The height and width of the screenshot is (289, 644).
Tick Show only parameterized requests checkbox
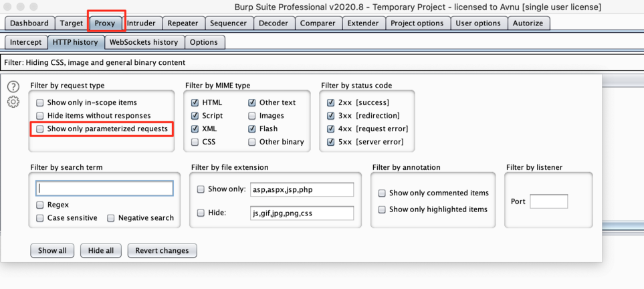pos(40,129)
